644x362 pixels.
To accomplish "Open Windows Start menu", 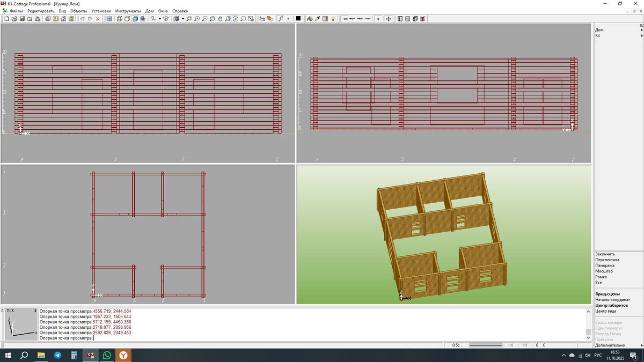I will pyautogui.click(x=8, y=355).
